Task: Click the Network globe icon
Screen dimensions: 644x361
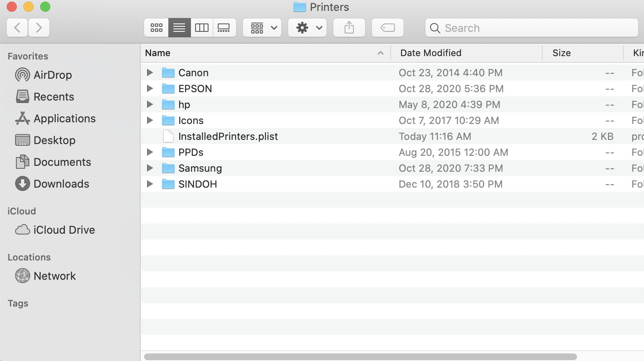Action: pyautogui.click(x=23, y=276)
